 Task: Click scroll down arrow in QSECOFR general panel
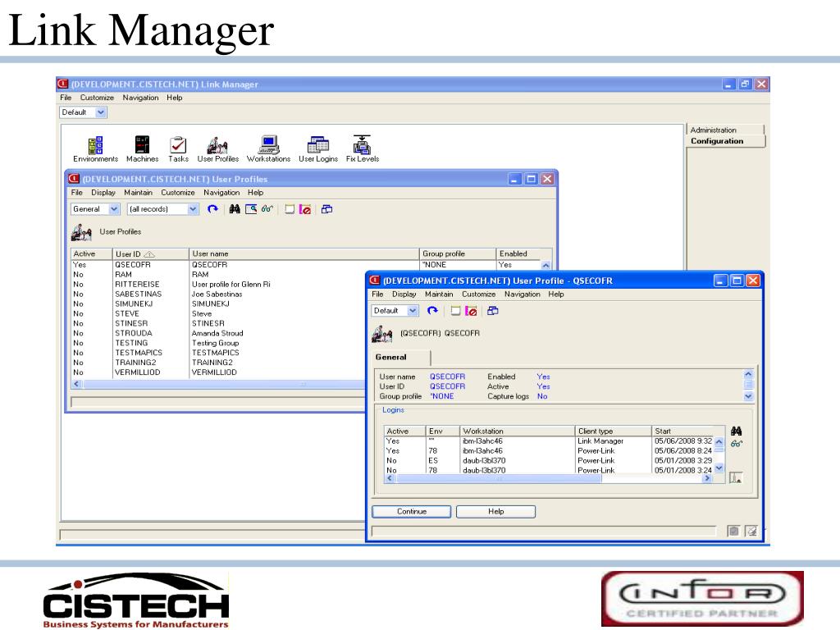748,396
